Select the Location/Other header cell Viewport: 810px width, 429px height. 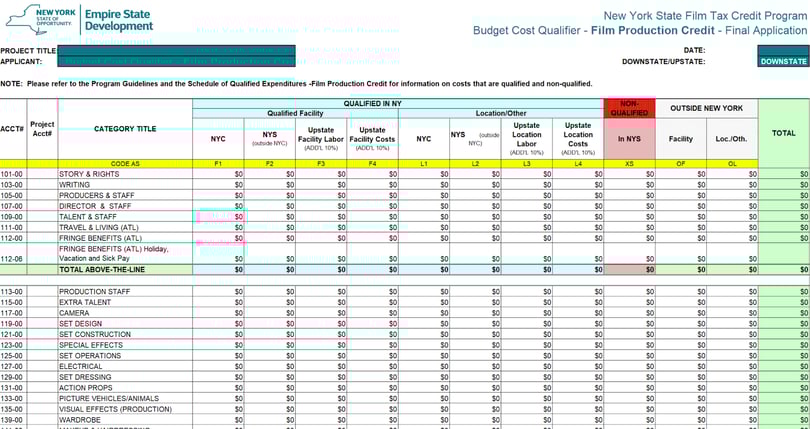pyautogui.click(x=501, y=113)
